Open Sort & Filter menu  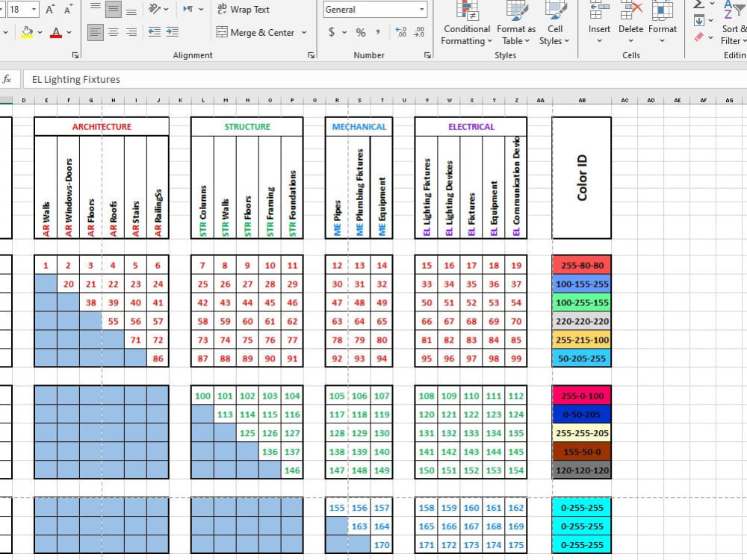(734, 24)
